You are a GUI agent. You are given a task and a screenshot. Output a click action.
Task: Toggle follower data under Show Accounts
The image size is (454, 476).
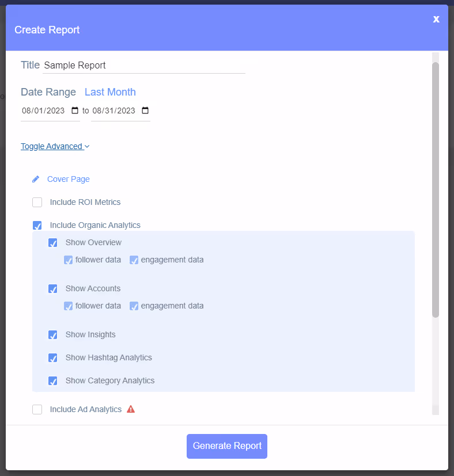(68, 306)
